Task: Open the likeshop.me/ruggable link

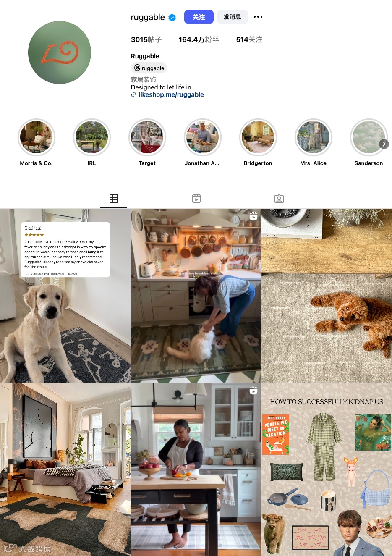Action: tap(171, 95)
